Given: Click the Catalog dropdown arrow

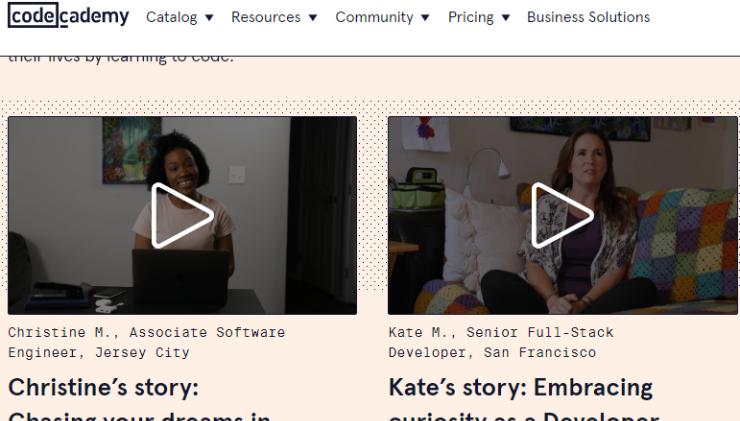Looking at the screenshot, I should point(211,18).
